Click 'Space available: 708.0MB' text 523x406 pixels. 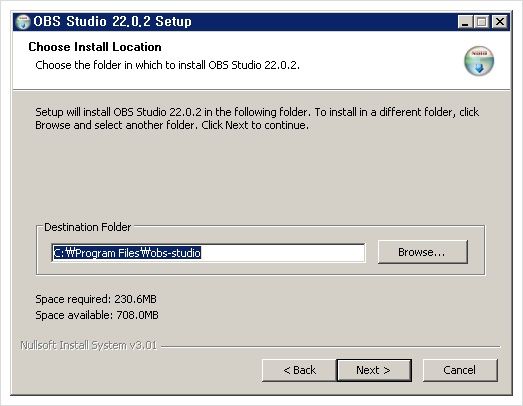click(x=97, y=315)
